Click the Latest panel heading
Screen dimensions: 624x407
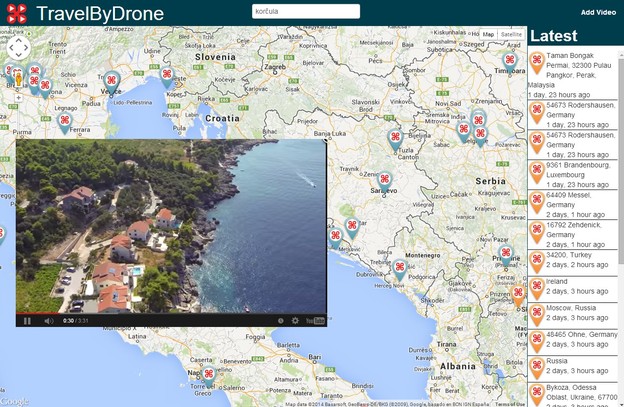click(554, 36)
